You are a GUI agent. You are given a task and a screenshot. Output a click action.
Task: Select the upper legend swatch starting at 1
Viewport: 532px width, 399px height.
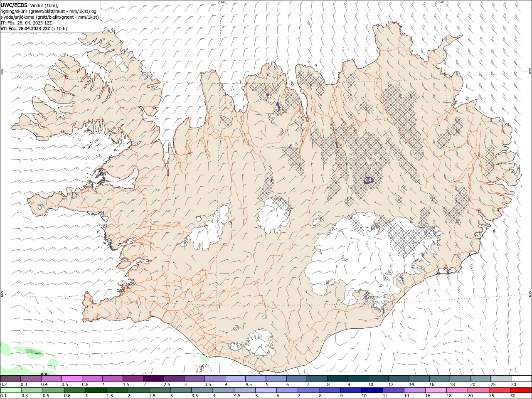click(x=112, y=379)
